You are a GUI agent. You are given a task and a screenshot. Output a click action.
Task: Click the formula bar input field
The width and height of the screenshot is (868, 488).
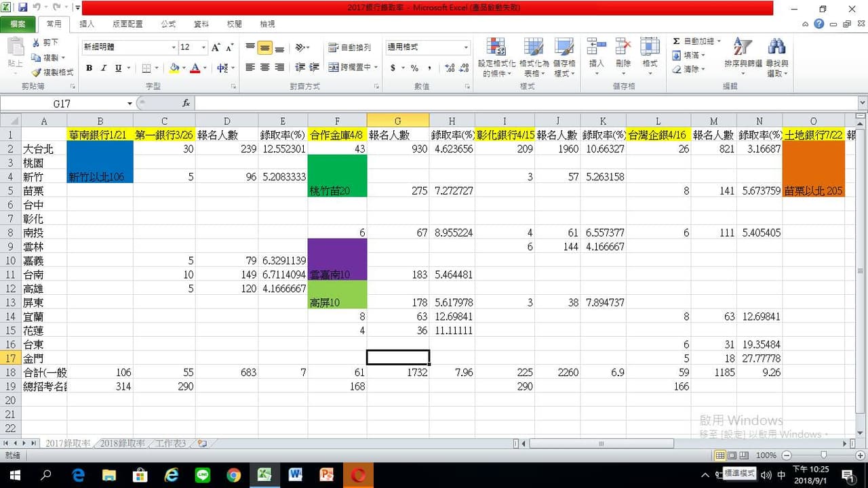tap(526, 104)
